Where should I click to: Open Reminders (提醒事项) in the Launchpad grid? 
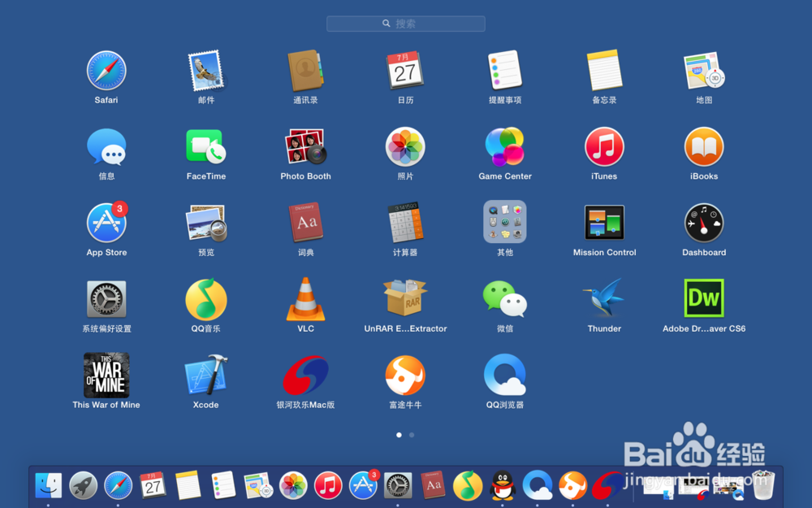click(505, 71)
